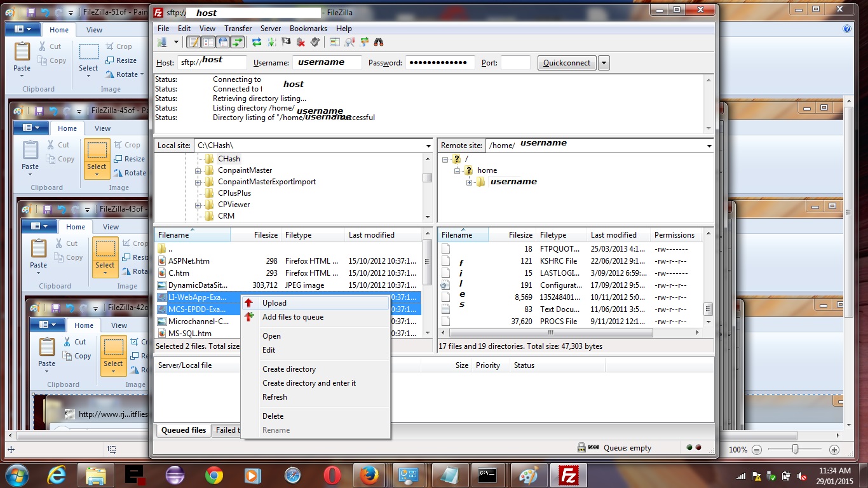Open the Site Manager icon in toolbar
The height and width of the screenshot is (488, 868).
point(162,42)
